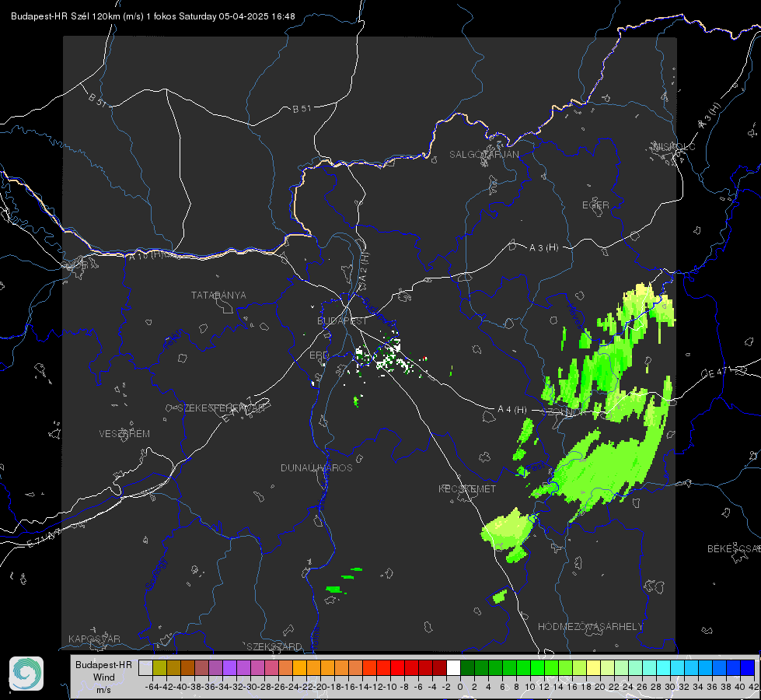Select the VESZPRÉM city label
The image size is (761, 700).
(124, 434)
